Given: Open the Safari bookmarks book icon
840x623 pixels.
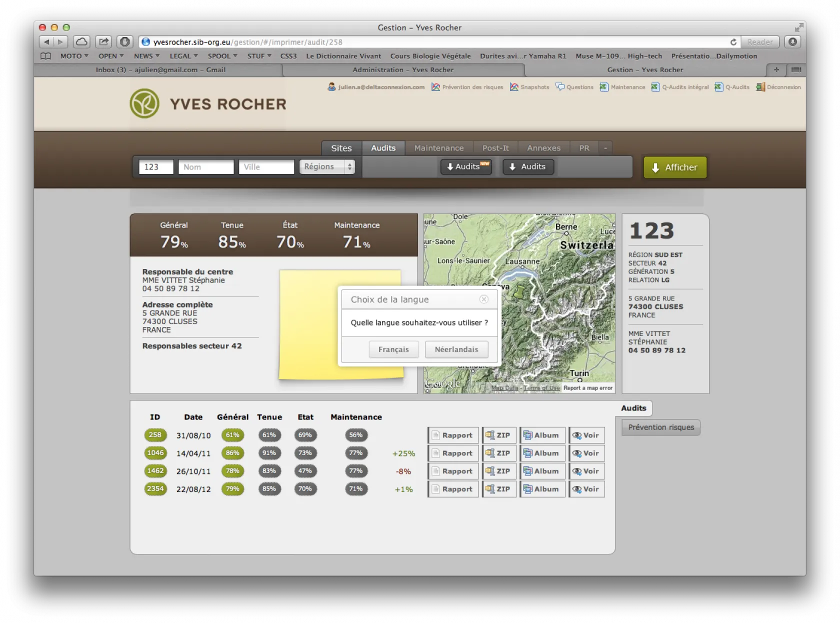Looking at the screenshot, I should 45,56.
